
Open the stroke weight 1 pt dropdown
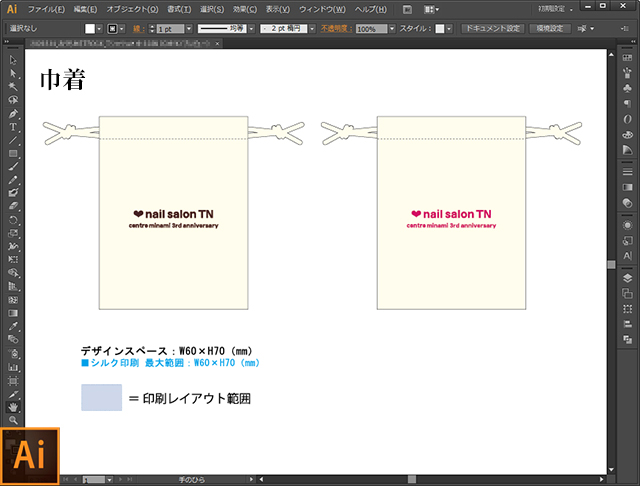189,29
